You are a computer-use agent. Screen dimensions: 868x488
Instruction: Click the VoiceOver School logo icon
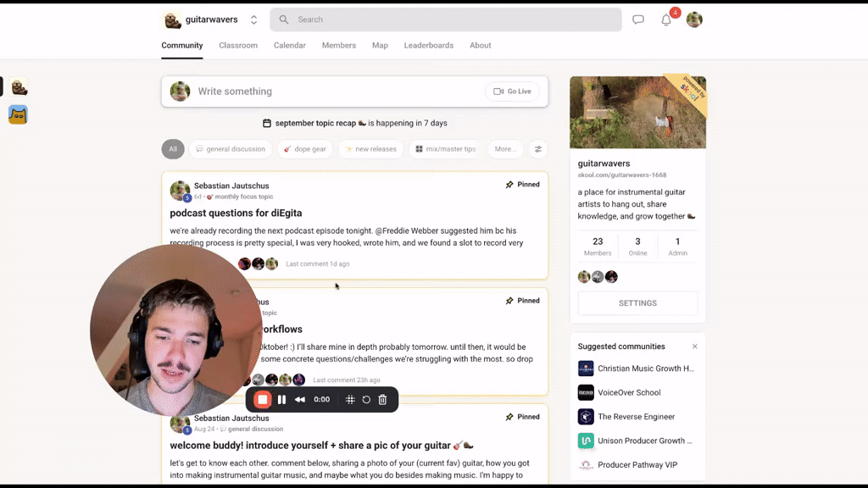click(586, 393)
